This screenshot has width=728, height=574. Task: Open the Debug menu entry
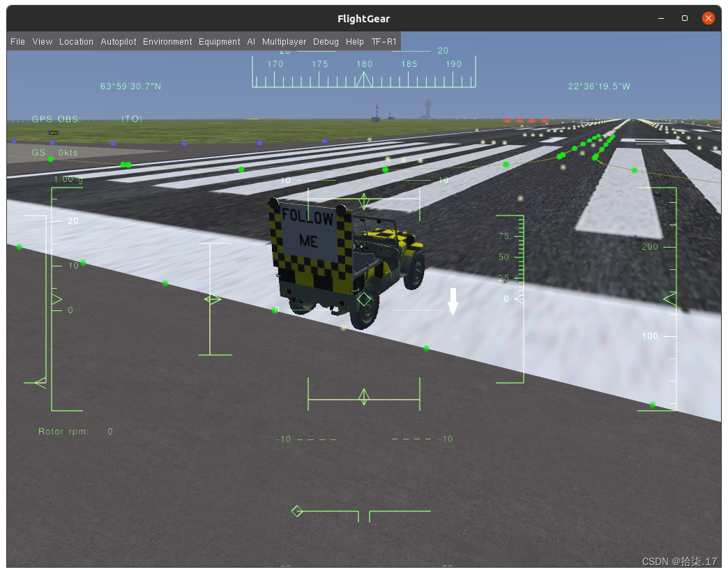pos(326,41)
